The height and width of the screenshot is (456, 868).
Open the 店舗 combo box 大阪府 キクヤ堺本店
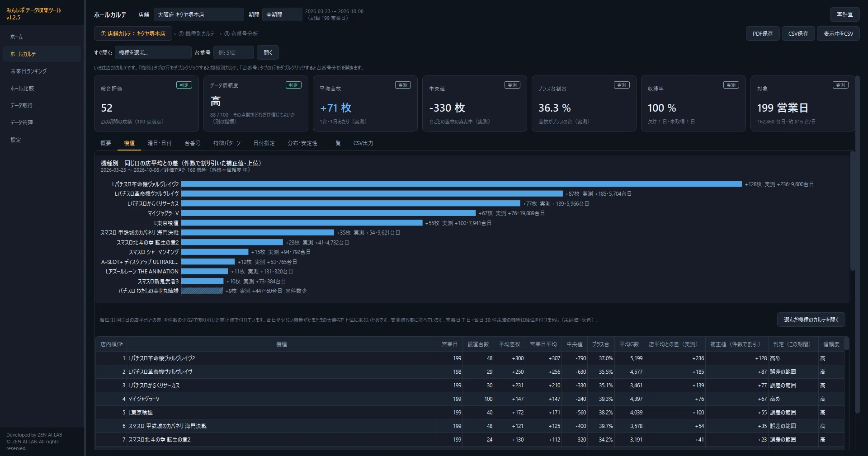point(198,14)
